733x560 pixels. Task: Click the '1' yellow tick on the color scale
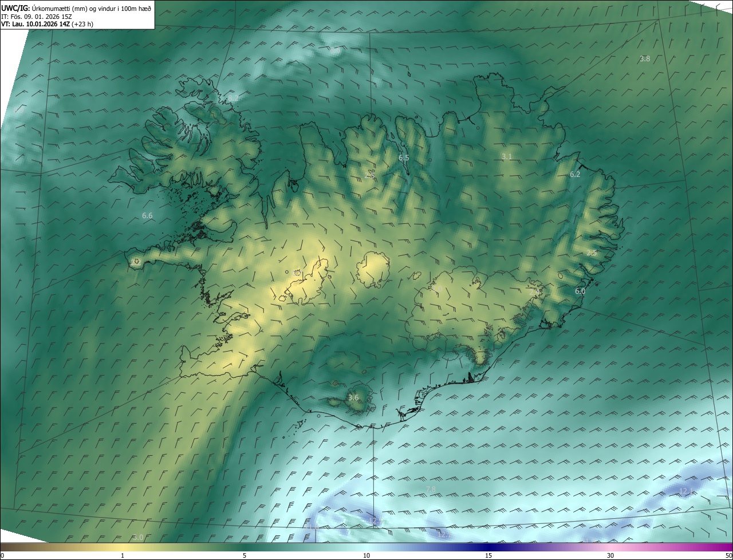click(123, 556)
